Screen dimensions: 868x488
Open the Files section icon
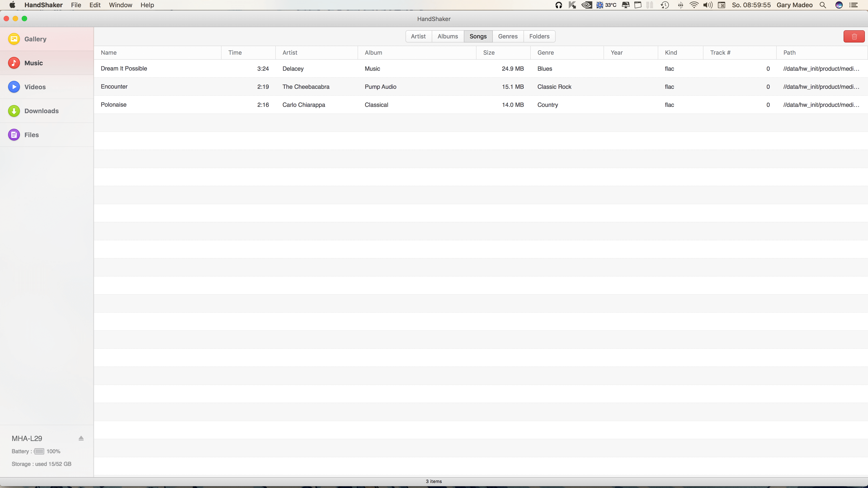point(14,135)
